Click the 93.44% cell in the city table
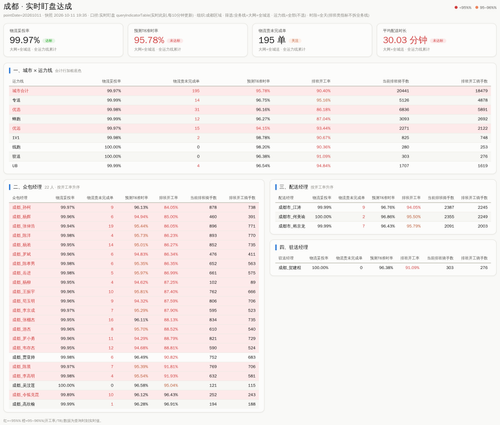The width and height of the screenshot is (500, 425). (323, 128)
